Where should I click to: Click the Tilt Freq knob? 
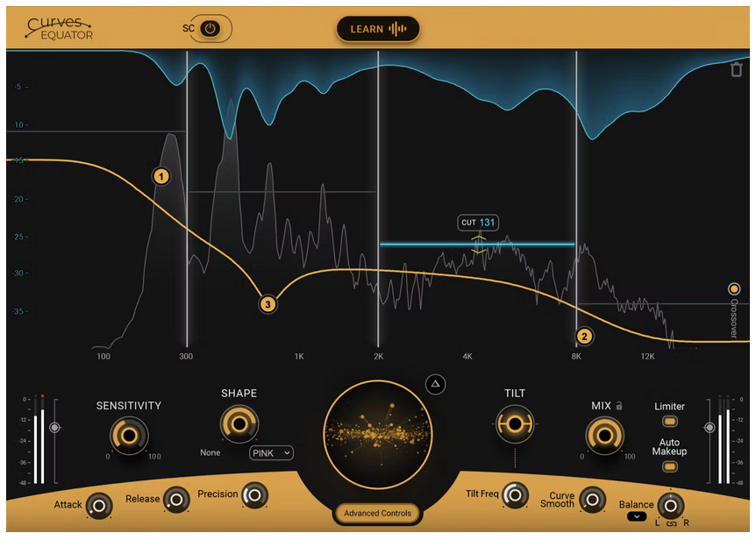(515, 494)
